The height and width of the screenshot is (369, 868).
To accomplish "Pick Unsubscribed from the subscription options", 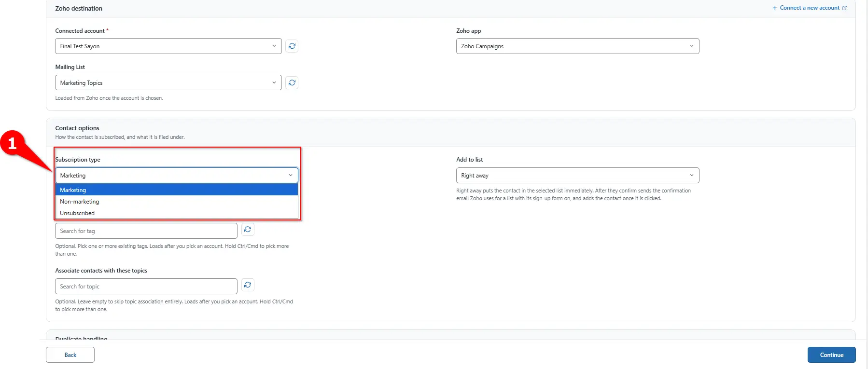I will pyautogui.click(x=177, y=213).
